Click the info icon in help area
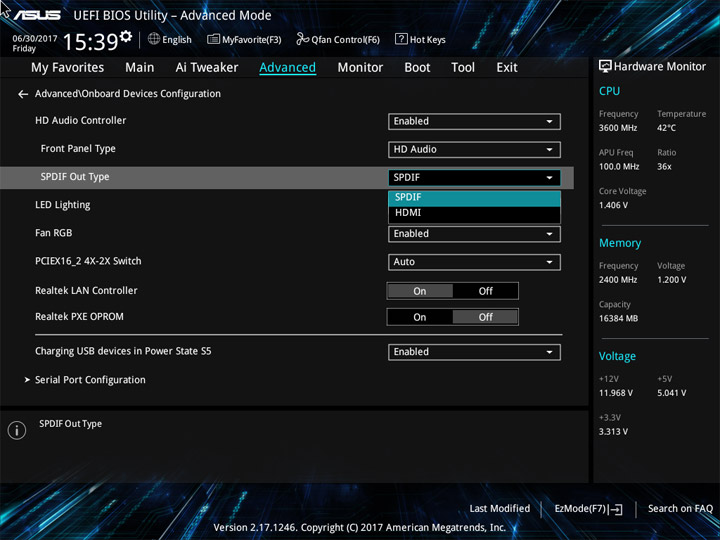Viewport: 720px width, 540px height. [17, 430]
